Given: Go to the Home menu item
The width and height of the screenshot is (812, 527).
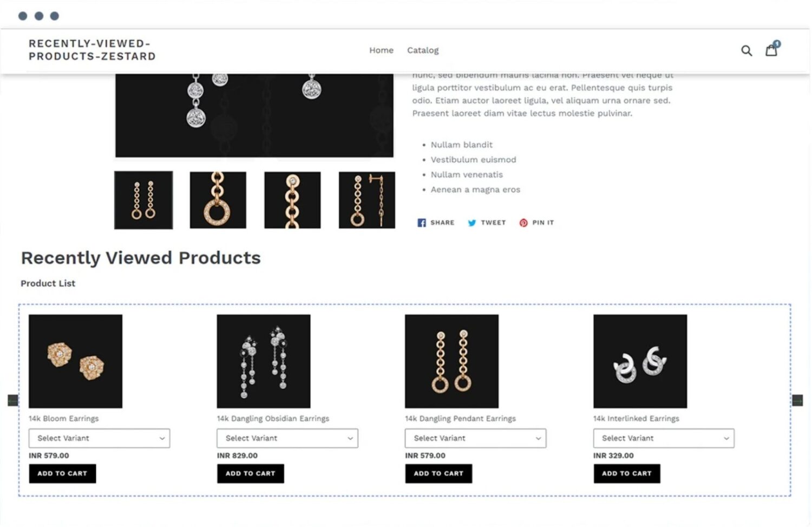Looking at the screenshot, I should pyautogui.click(x=381, y=50).
